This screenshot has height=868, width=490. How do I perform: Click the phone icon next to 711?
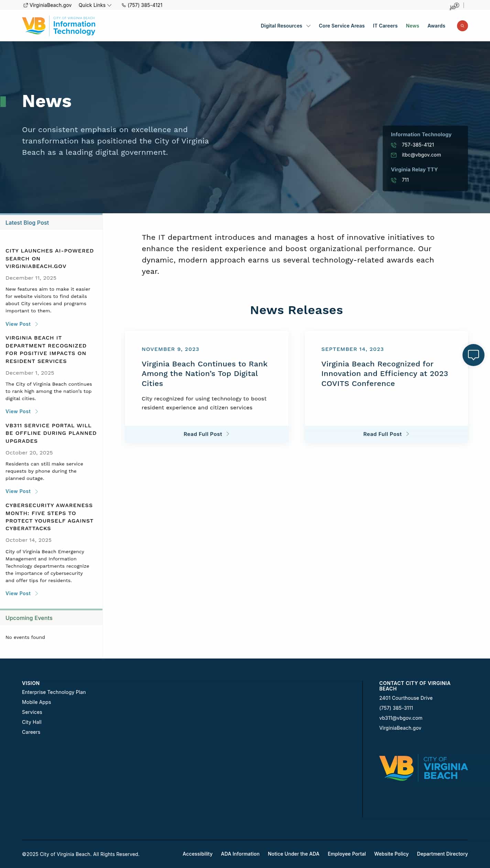pyautogui.click(x=394, y=180)
